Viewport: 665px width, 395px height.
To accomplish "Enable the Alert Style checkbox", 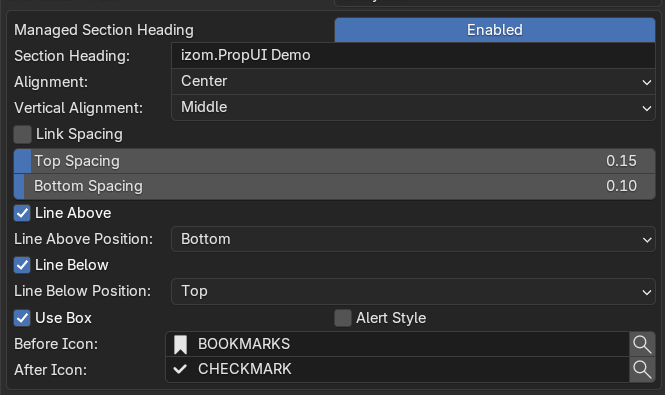I will click(x=343, y=318).
